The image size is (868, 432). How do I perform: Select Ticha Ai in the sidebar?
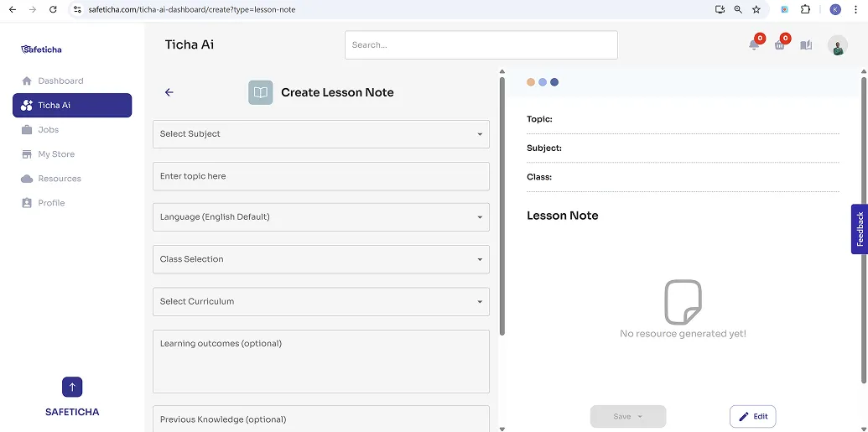pos(72,105)
